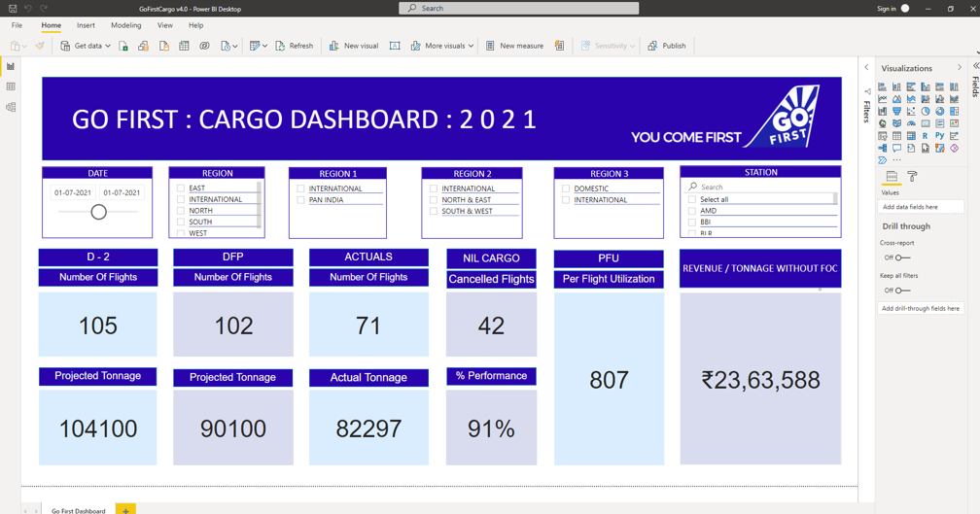Screen dimensions: 980x514
Task: Tick PAN INDIA in Region 1 slicer
Action: [x=301, y=200]
